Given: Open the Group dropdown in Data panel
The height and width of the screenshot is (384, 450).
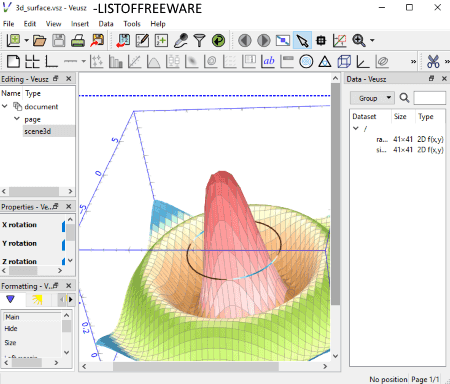Looking at the screenshot, I should coord(372,98).
